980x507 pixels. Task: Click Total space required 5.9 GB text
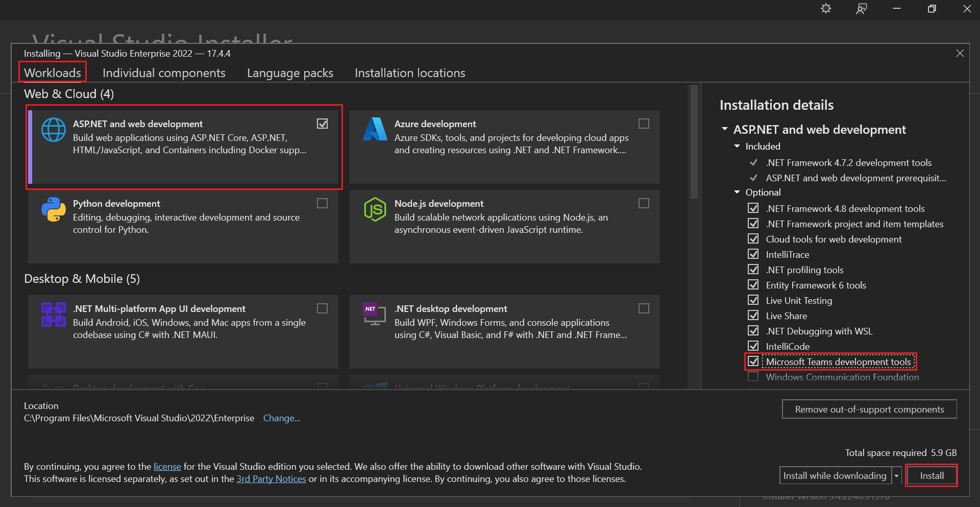pos(901,452)
